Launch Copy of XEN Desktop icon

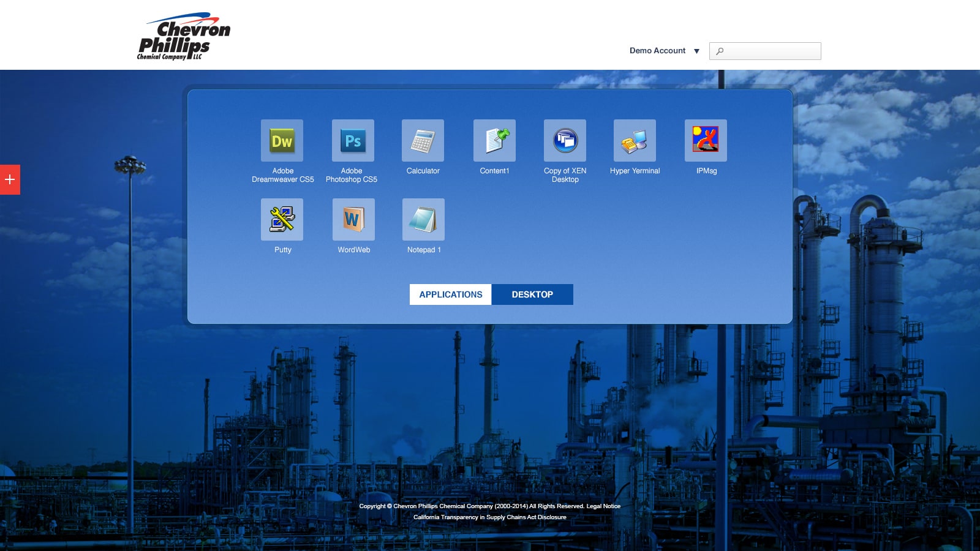565,140
